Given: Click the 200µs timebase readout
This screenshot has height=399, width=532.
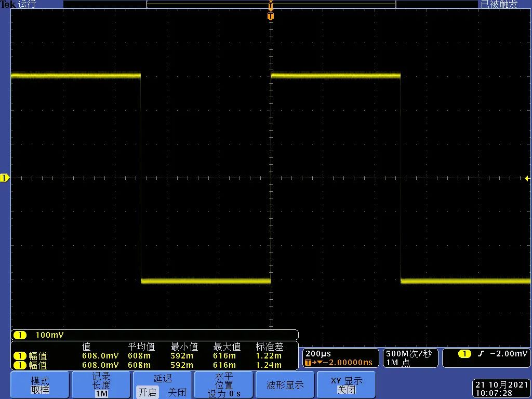Looking at the screenshot, I should coord(318,354).
